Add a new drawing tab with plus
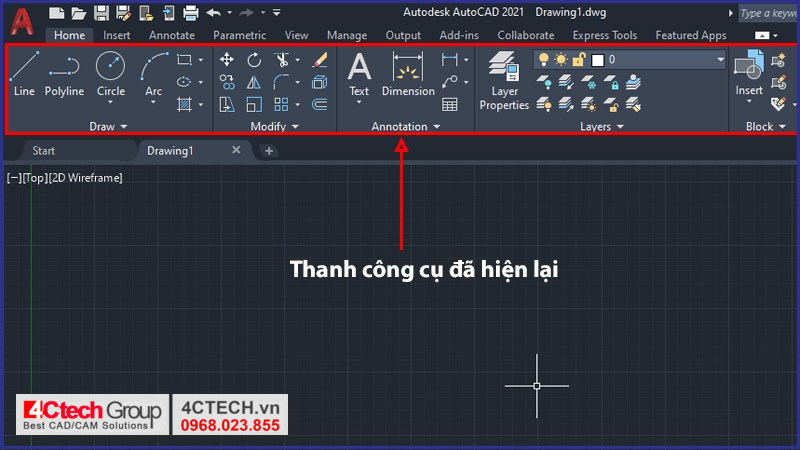 (269, 151)
